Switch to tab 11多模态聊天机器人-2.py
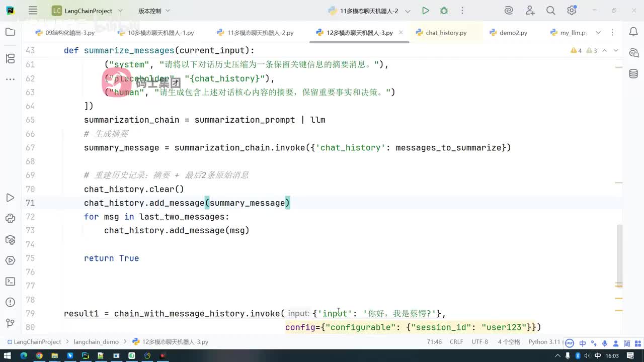 point(255,33)
